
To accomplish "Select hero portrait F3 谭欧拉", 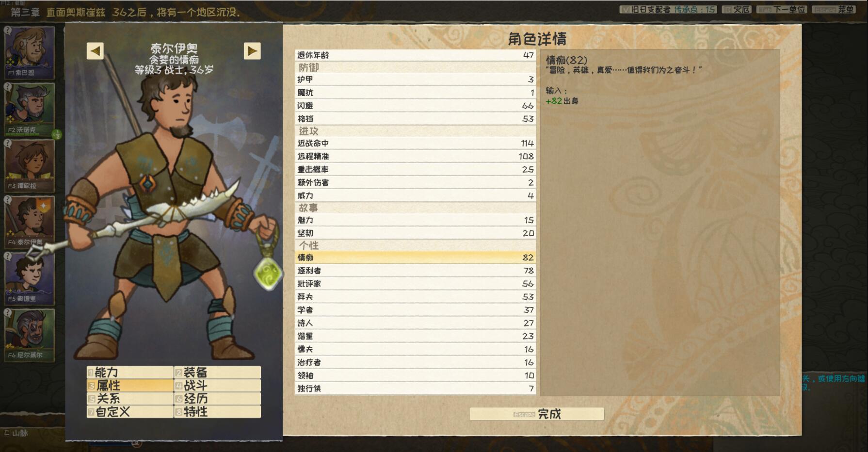I will (30, 165).
